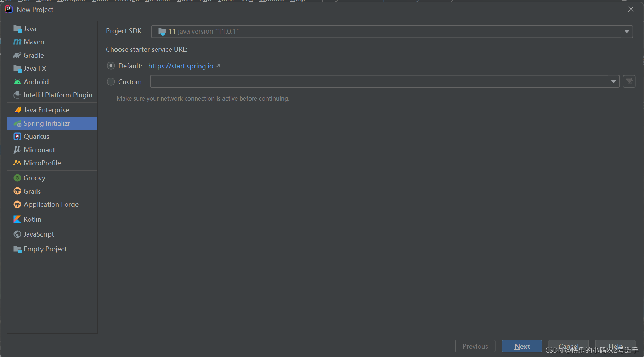Click the Kotlin logo icon
Viewport: 644px width, 357px height.
tap(17, 219)
